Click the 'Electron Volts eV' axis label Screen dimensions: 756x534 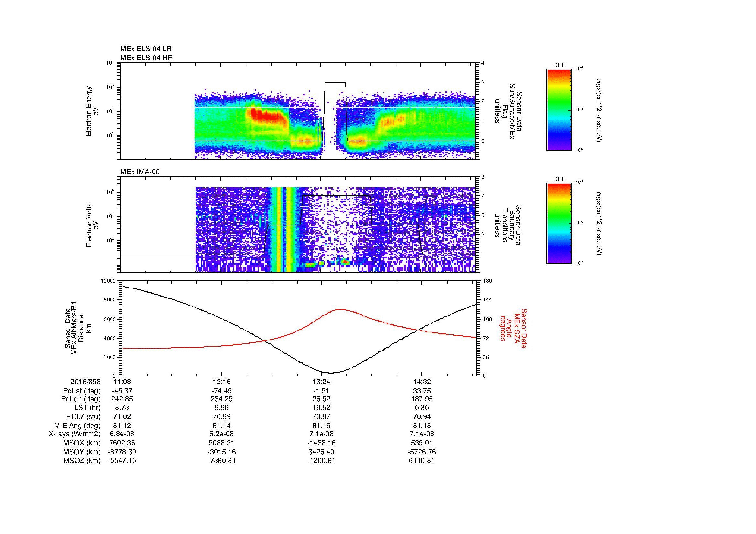pyautogui.click(x=92, y=225)
